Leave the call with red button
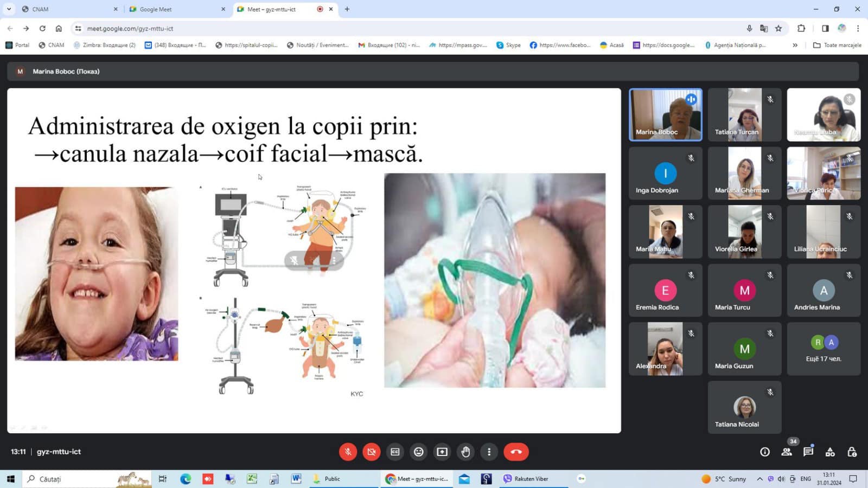 [516, 452]
